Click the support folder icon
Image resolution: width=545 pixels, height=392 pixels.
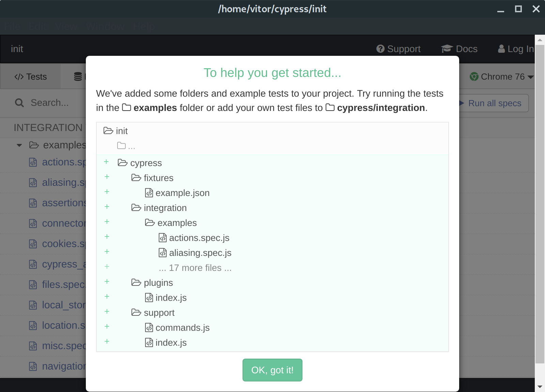(x=136, y=312)
